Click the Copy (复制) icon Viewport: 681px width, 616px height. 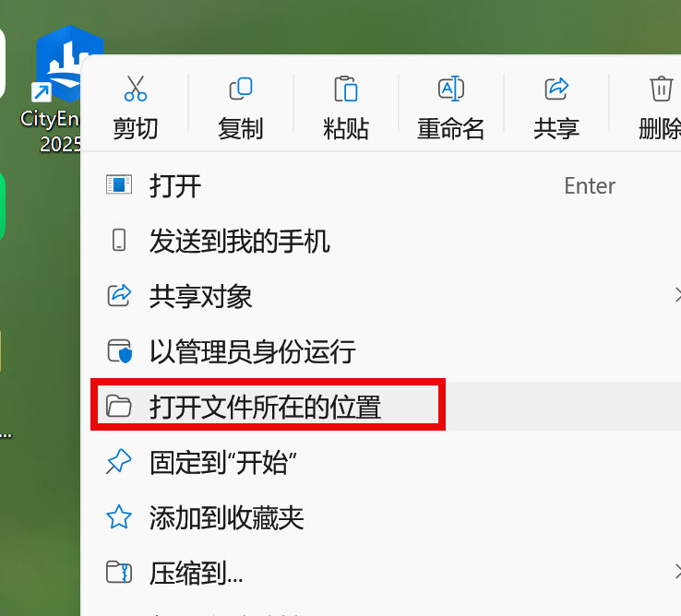coord(241,89)
